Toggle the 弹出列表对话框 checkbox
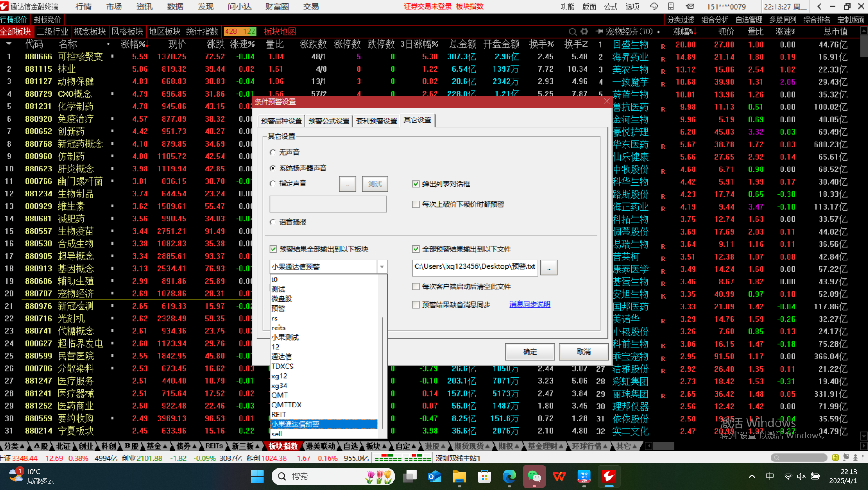 click(x=416, y=184)
